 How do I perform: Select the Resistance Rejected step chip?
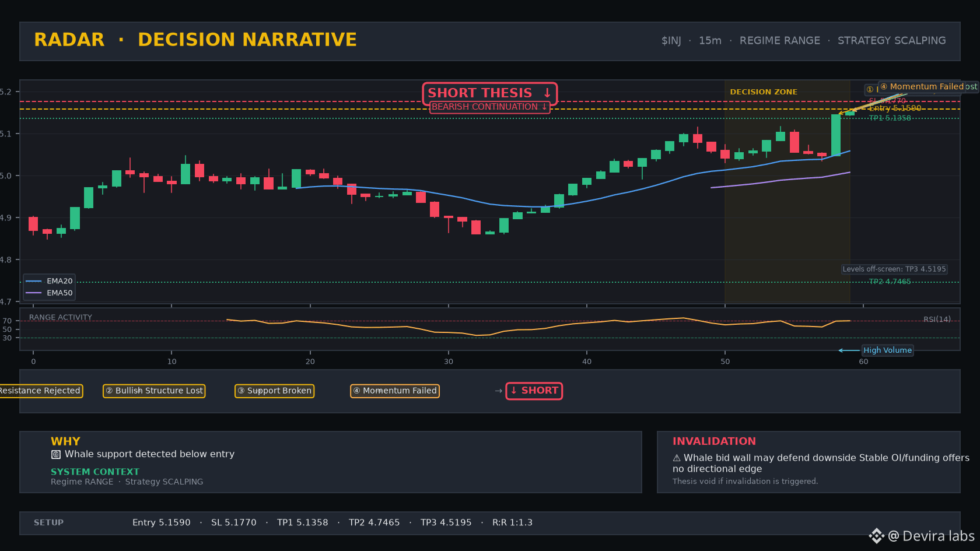tap(40, 391)
